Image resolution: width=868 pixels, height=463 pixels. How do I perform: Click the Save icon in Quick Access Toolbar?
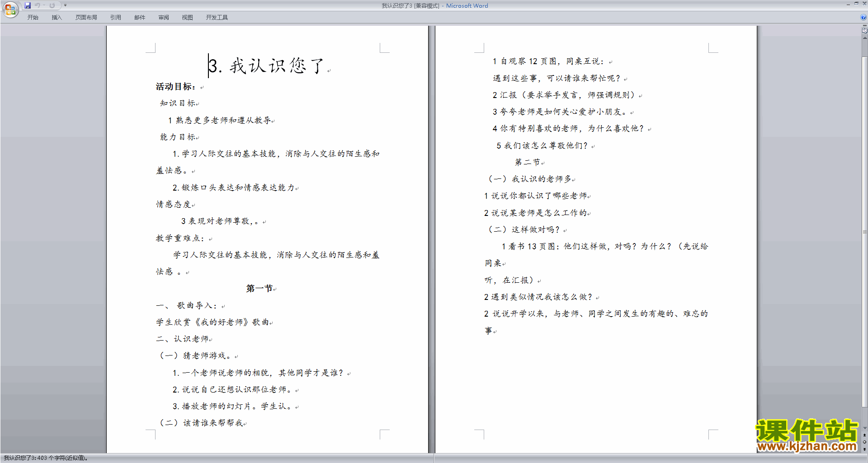(28, 5)
